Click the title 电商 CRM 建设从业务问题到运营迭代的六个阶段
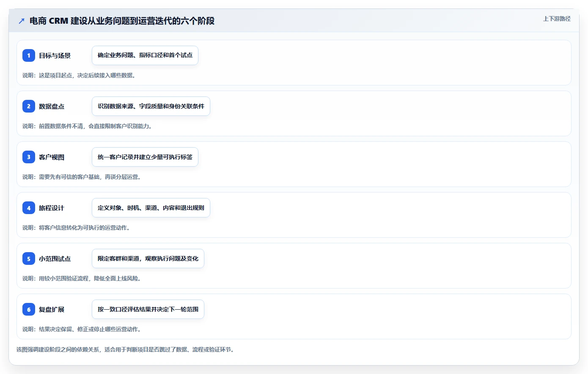The image size is (588, 374). [122, 21]
